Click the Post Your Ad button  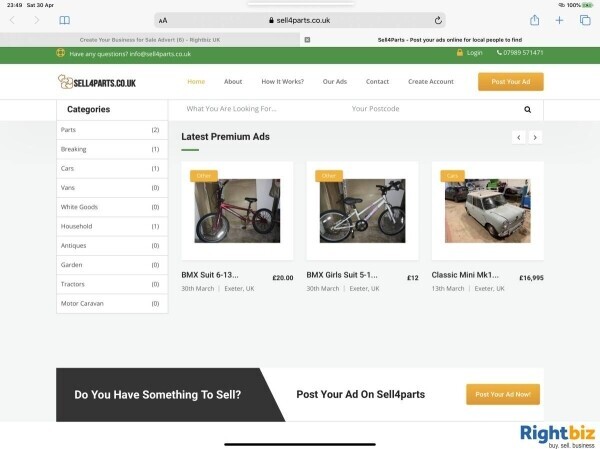tap(510, 82)
